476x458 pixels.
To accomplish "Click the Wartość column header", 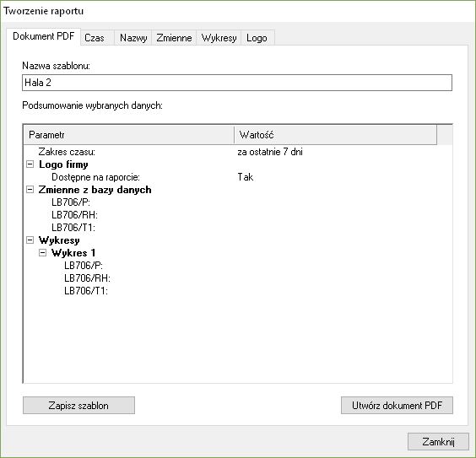I will [335, 135].
